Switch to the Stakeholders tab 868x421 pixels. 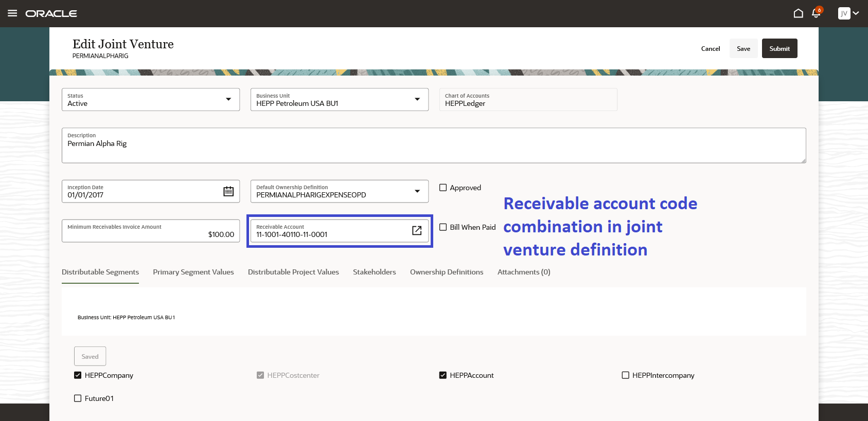point(374,272)
